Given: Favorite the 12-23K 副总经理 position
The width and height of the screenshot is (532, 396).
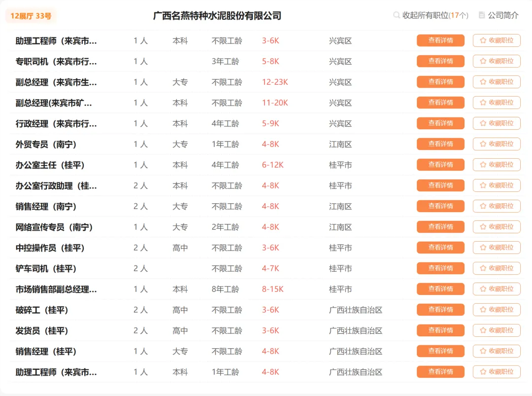Looking at the screenshot, I should [x=497, y=82].
